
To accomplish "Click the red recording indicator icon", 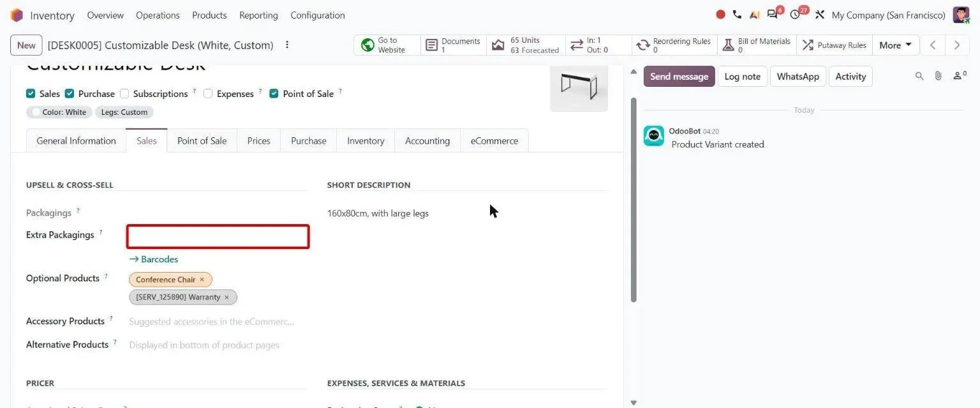I will pos(720,15).
